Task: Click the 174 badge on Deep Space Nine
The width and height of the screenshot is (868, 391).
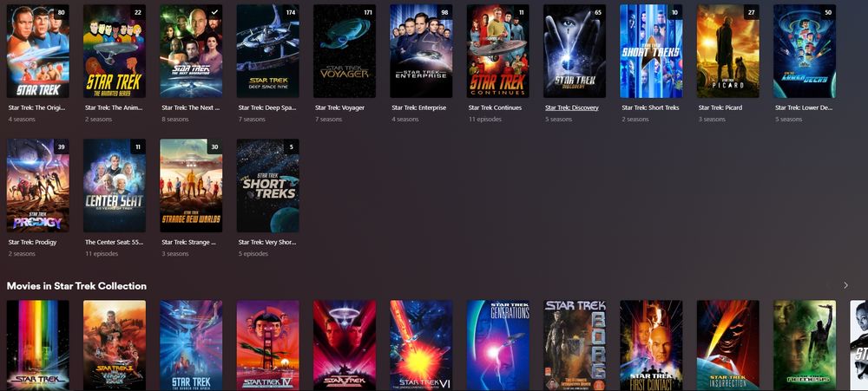Action: [x=291, y=12]
